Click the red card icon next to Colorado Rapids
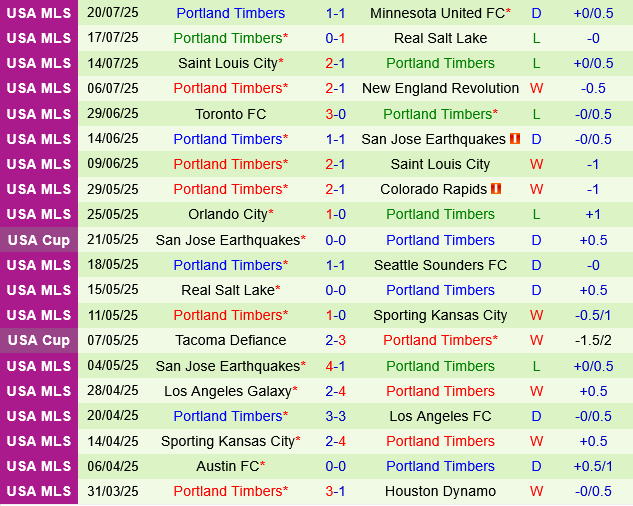This screenshot has height=506, width=633. (x=494, y=189)
